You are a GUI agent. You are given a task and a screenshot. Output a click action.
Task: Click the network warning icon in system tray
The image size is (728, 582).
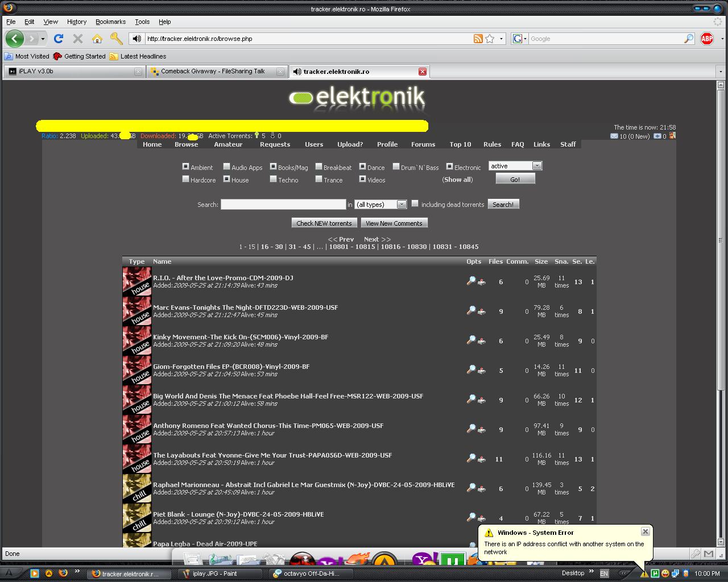(644, 573)
